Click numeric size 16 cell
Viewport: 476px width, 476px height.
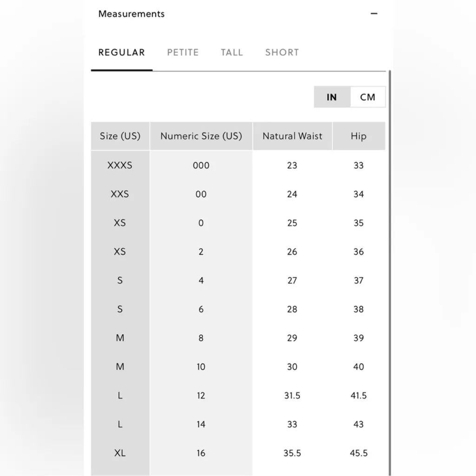pyautogui.click(x=201, y=453)
